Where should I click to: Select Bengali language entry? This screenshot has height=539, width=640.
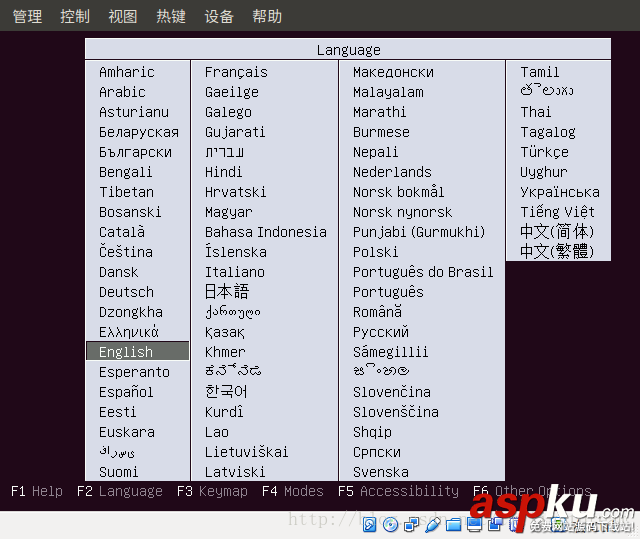(126, 172)
